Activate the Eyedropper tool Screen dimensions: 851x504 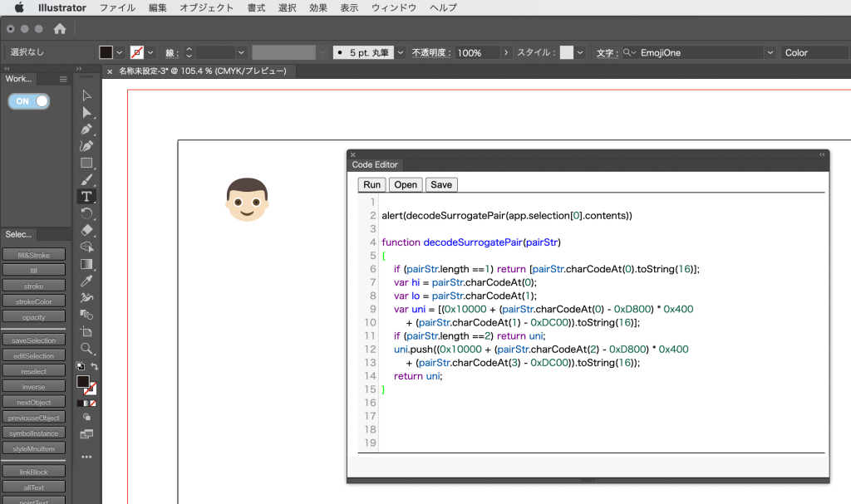pos(86,281)
